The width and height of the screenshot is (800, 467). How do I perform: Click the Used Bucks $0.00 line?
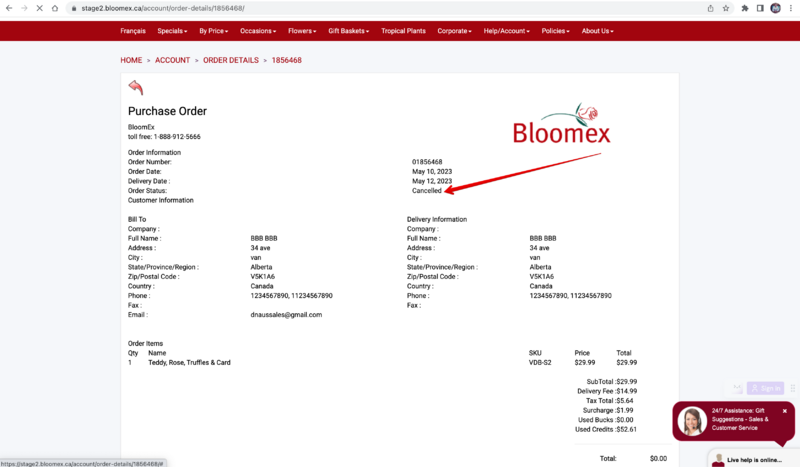(606, 420)
